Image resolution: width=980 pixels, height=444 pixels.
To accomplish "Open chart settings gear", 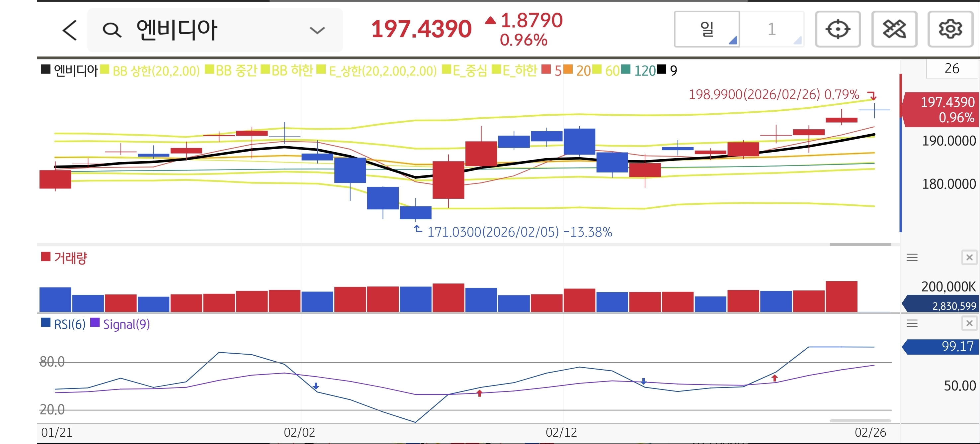I will [x=950, y=29].
